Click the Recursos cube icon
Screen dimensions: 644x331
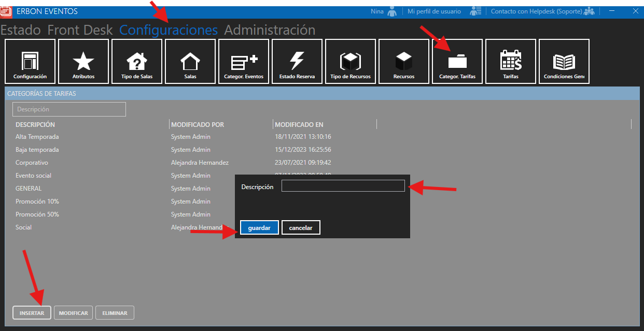pyautogui.click(x=404, y=61)
